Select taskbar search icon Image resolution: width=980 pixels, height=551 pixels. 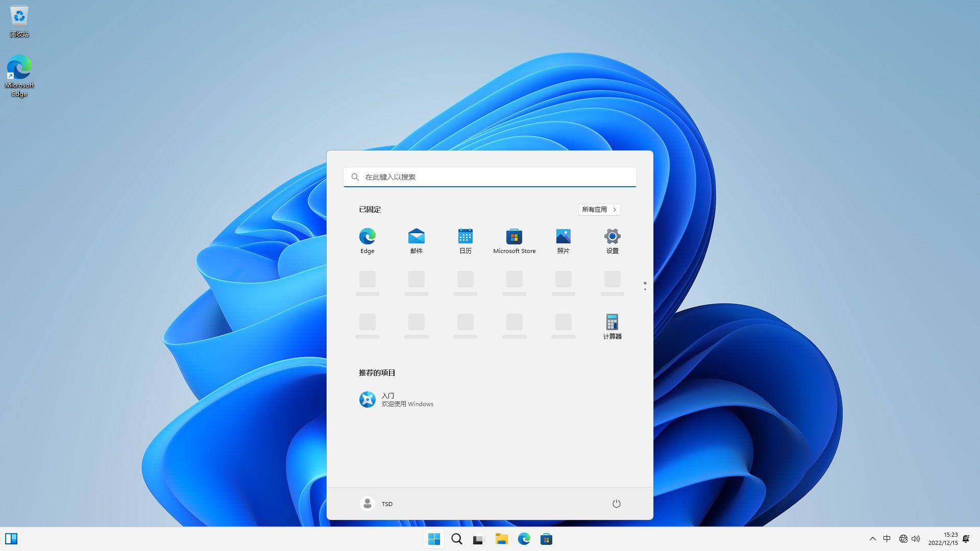coord(456,538)
